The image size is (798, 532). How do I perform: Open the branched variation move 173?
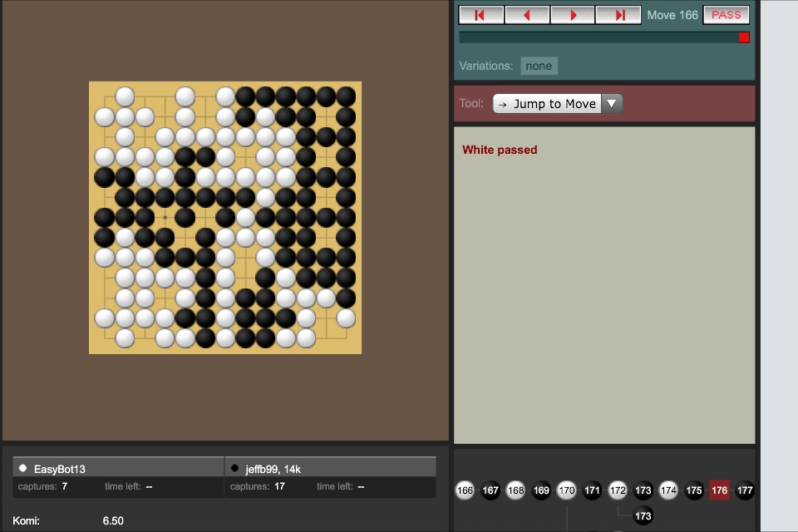click(643, 516)
